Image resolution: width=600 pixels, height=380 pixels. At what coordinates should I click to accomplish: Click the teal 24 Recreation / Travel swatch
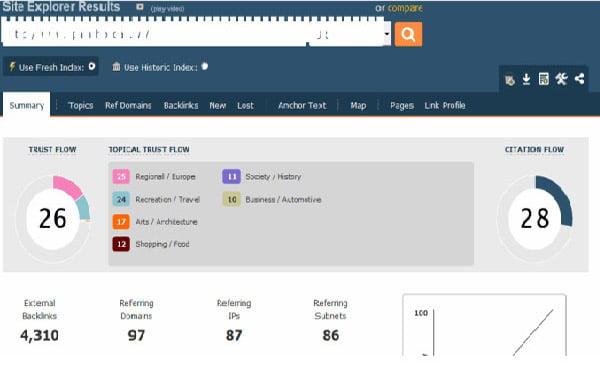(121, 199)
